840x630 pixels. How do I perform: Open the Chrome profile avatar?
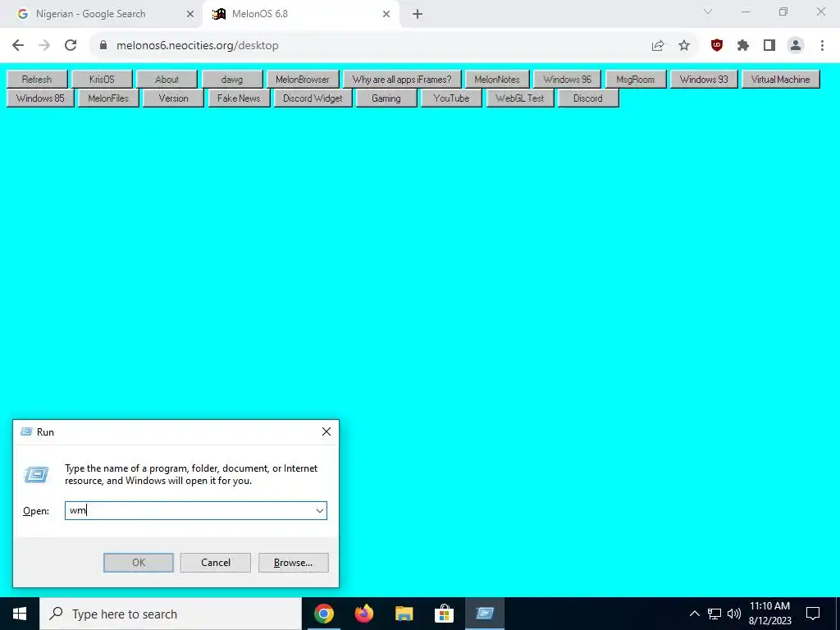796,46
